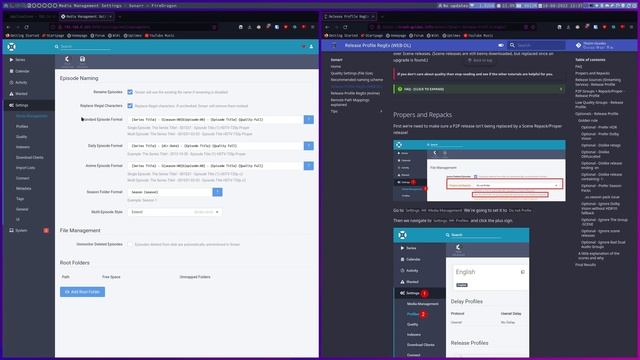Open Quality Settings (File Size) guide page
640x360 pixels.
click(x=352, y=73)
